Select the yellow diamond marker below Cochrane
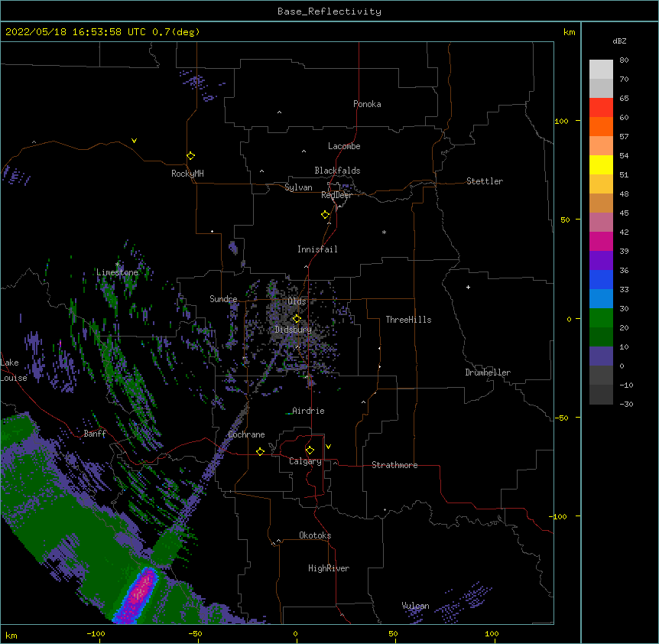Viewport: 659px width, 644px height. pyautogui.click(x=260, y=451)
